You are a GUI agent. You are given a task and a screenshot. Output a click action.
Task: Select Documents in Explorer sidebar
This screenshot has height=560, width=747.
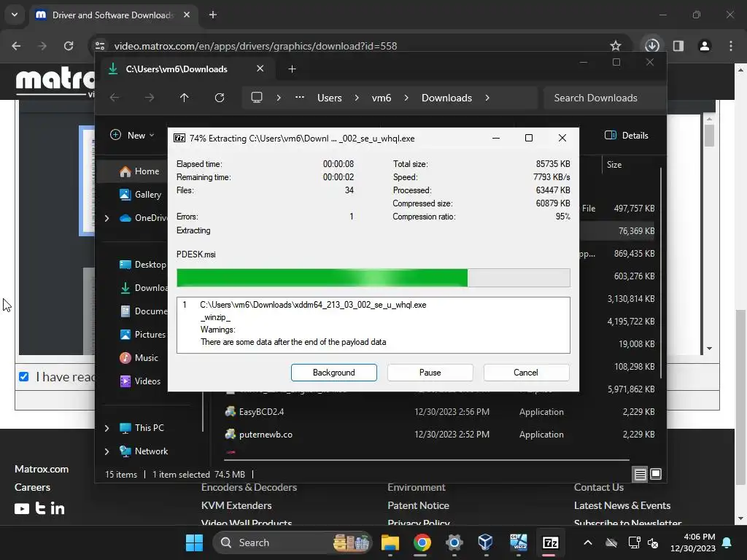click(144, 311)
